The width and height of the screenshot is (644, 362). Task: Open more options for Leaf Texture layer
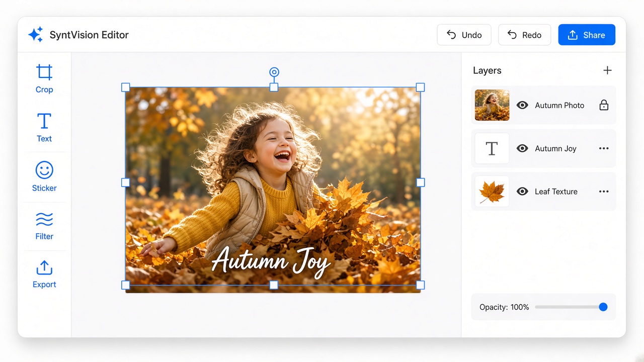pyautogui.click(x=604, y=192)
